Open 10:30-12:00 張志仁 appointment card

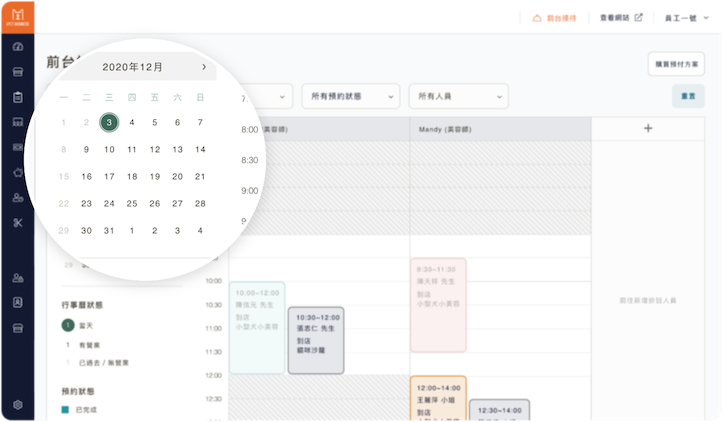(x=316, y=340)
